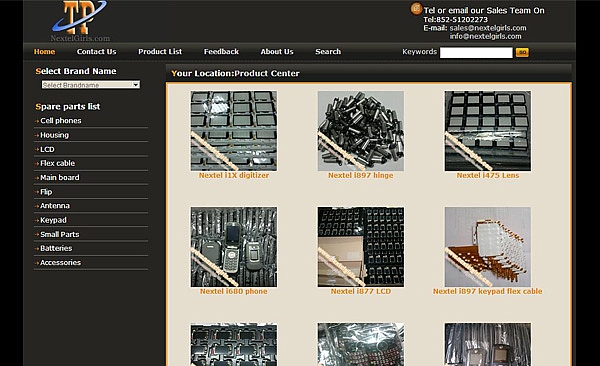The width and height of the screenshot is (600, 366).
Task: Click the Select Brand Name heading
Action: (x=76, y=71)
